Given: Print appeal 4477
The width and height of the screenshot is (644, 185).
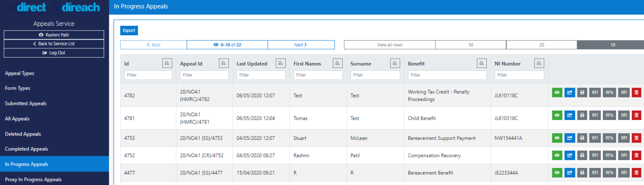Looking at the screenshot, I should (x=582, y=173).
